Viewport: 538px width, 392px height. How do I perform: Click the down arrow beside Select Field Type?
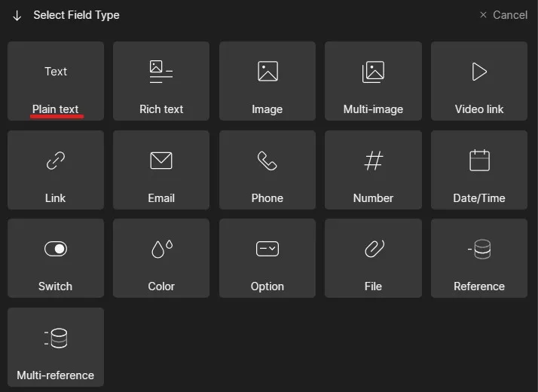coord(17,16)
